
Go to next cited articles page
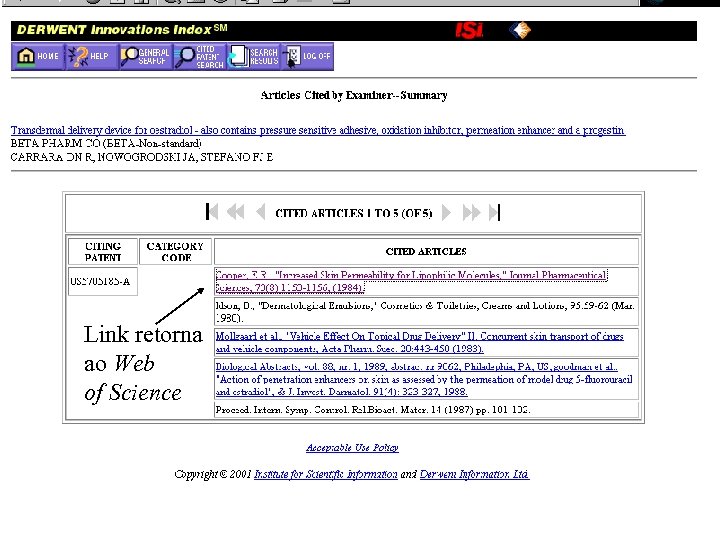(x=446, y=213)
